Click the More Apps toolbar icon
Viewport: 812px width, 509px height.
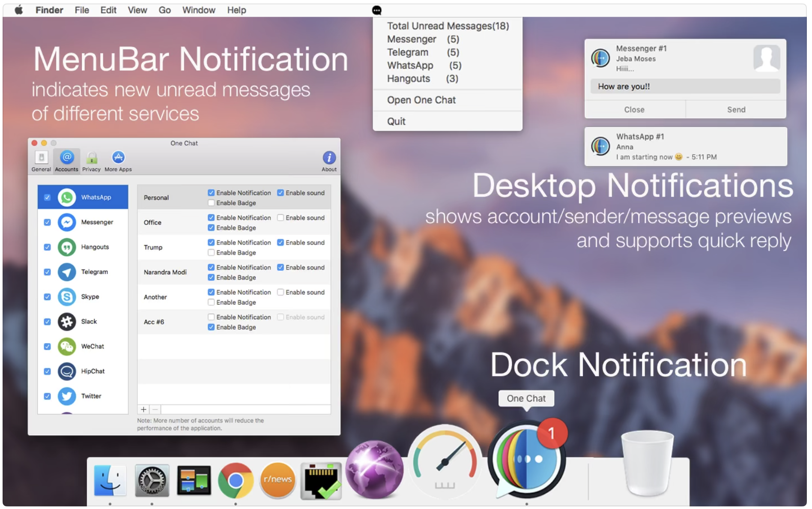click(118, 161)
